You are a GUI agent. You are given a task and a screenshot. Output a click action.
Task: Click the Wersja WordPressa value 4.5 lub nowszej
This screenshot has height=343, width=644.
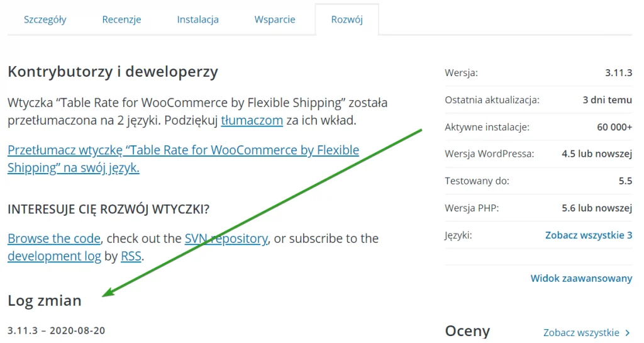click(597, 154)
